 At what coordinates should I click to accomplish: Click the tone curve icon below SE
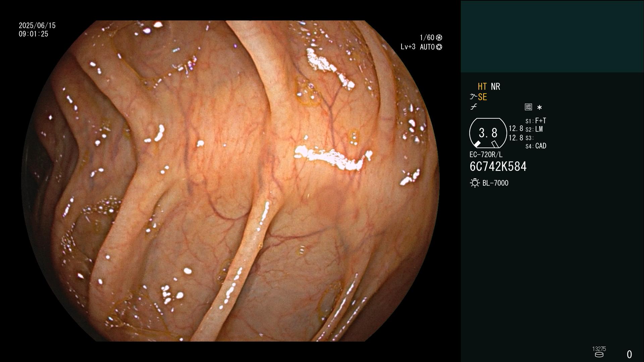474,107
